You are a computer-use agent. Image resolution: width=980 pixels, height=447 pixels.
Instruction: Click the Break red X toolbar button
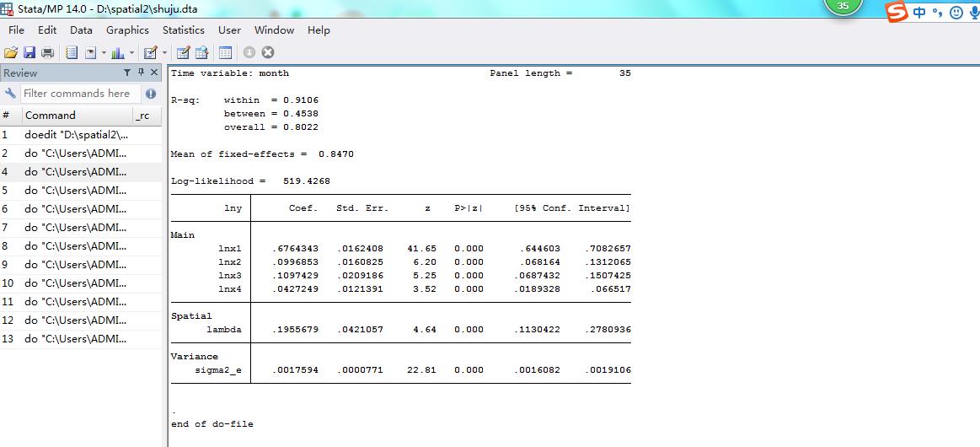(x=268, y=52)
